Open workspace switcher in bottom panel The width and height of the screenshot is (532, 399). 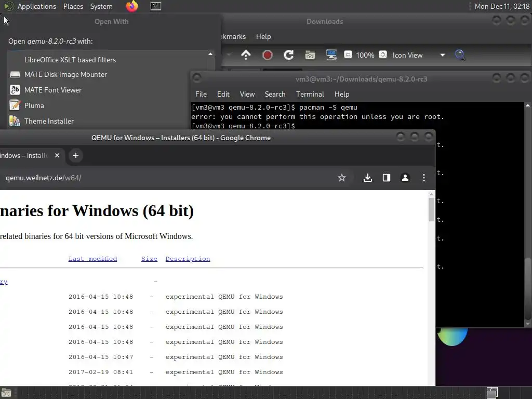click(x=492, y=393)
